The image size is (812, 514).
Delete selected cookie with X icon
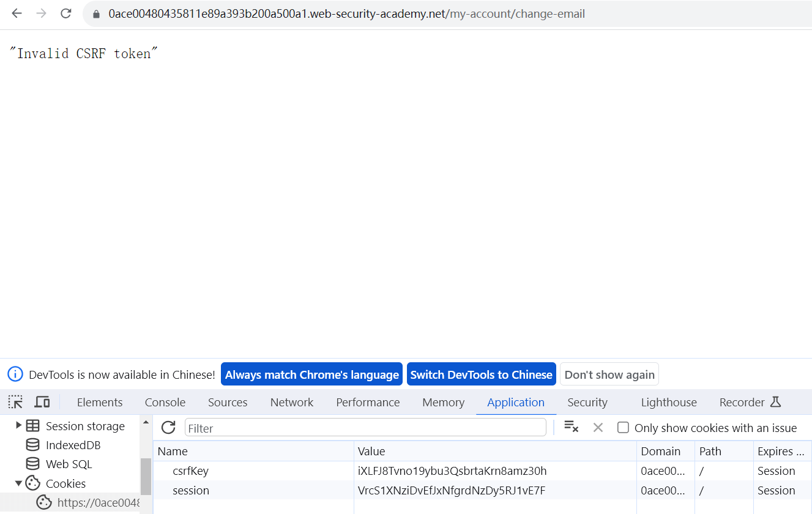click(598, 428)
